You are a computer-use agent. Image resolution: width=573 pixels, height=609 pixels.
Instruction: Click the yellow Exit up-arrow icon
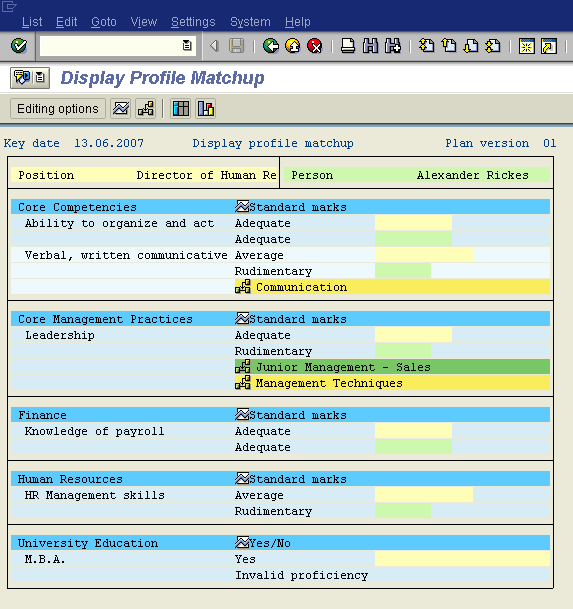[x=293, y=46]
